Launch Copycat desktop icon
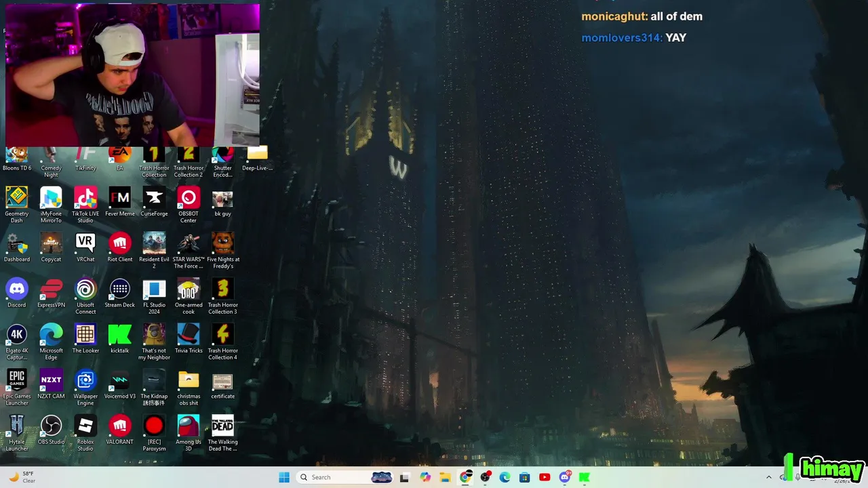 coord(51,247)
